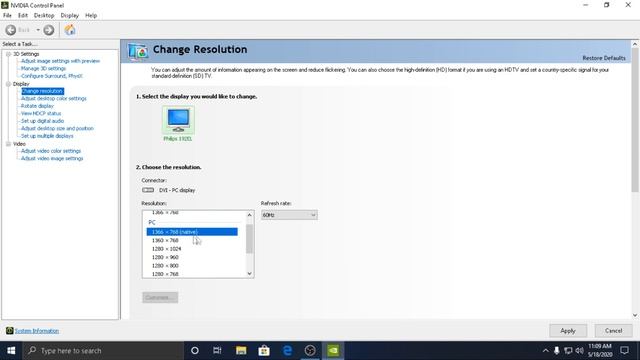Click the volume speaker tray icon
Screen dimensions: 640x360
(x=579, y=351)
